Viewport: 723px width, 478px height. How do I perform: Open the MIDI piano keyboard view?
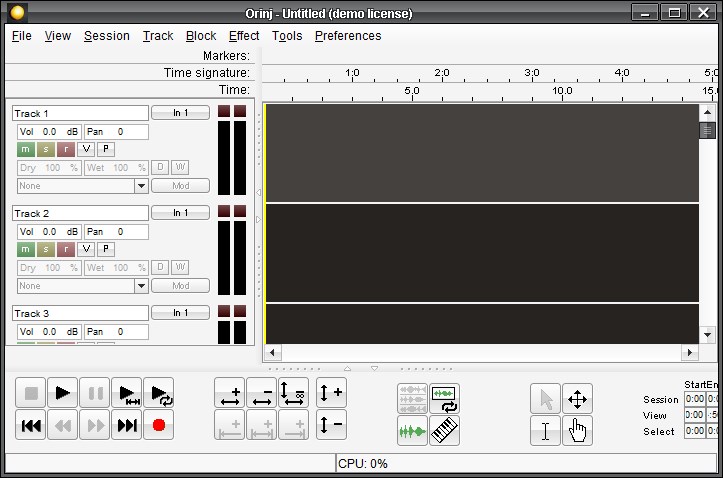[444, 431]
